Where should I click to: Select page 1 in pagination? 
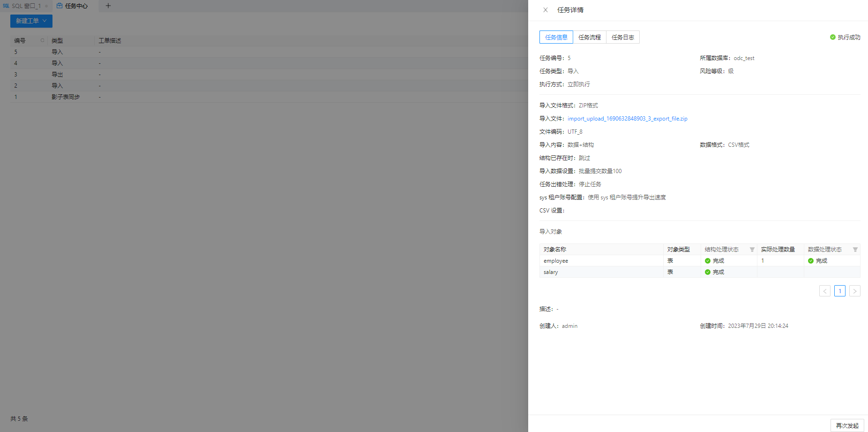(x=840, y=291)
